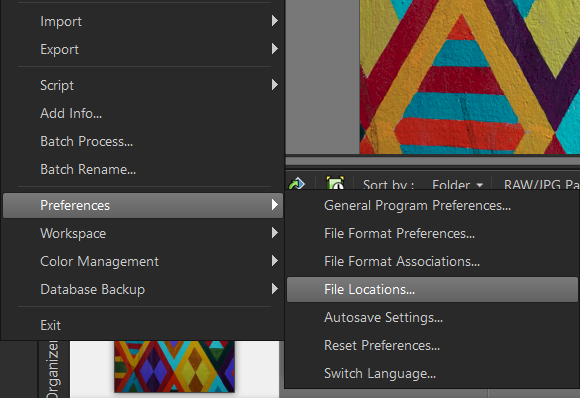Open General Program Preferences...

[x=432, y=205]
